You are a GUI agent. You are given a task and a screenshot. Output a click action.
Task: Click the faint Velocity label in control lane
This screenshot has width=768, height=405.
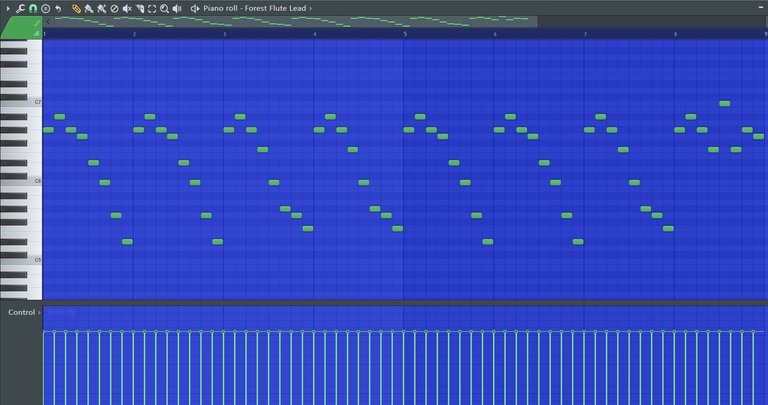click(x=62, y=312)
